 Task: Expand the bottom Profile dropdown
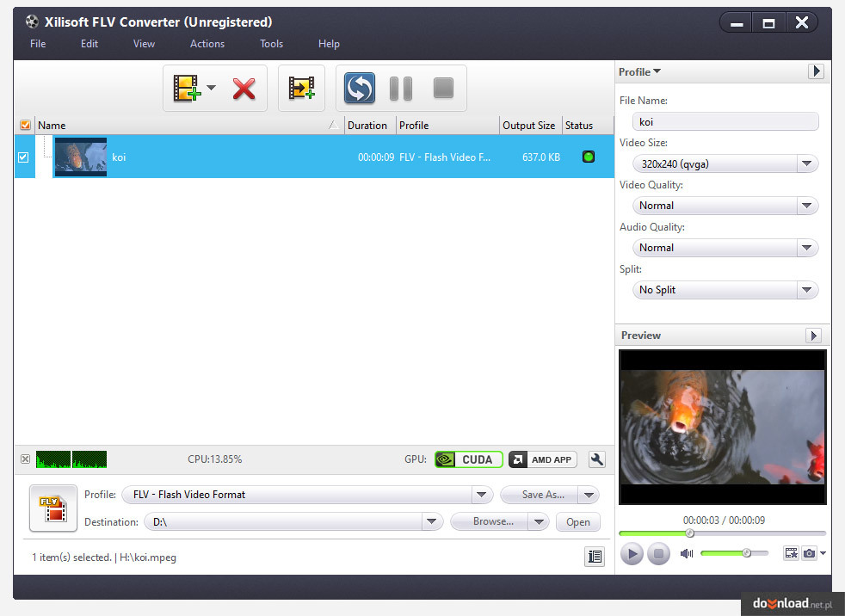481,495
